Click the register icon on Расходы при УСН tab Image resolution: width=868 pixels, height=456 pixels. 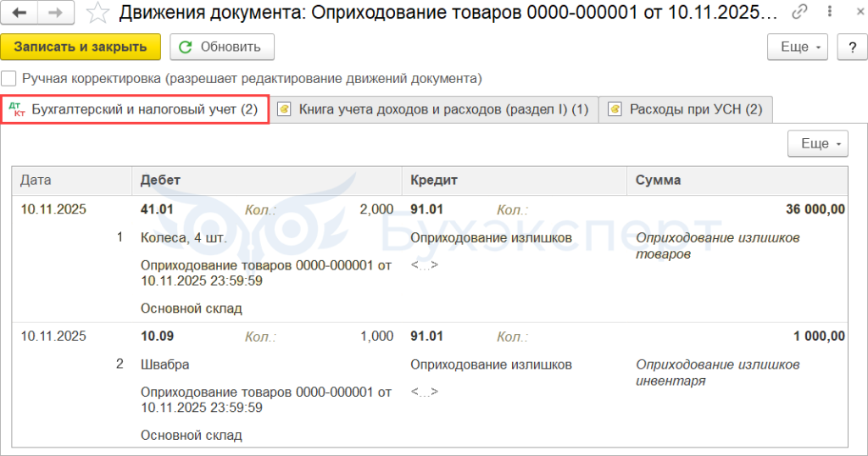(615, 109)
